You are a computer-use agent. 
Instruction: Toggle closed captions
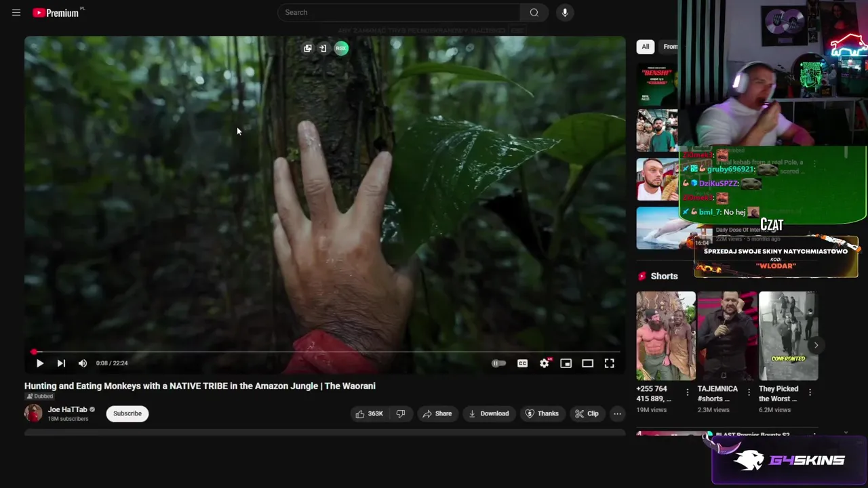point(522,363)
